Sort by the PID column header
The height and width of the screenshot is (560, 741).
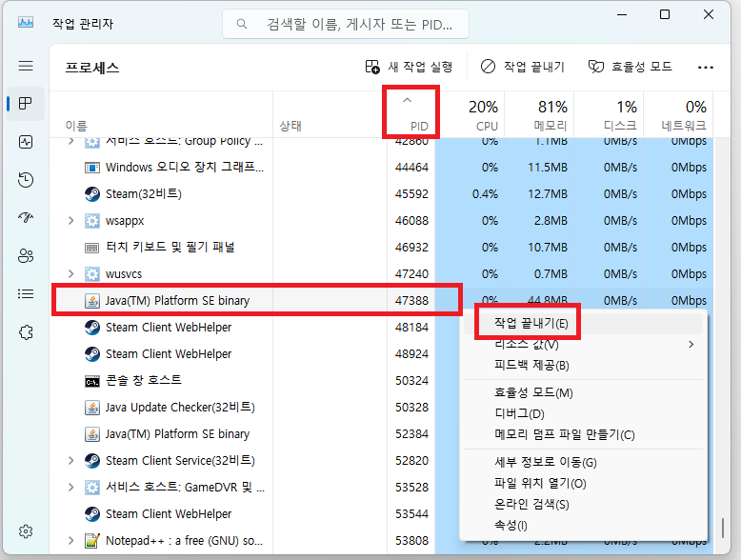pyautogui.click(x=411, y=114)
